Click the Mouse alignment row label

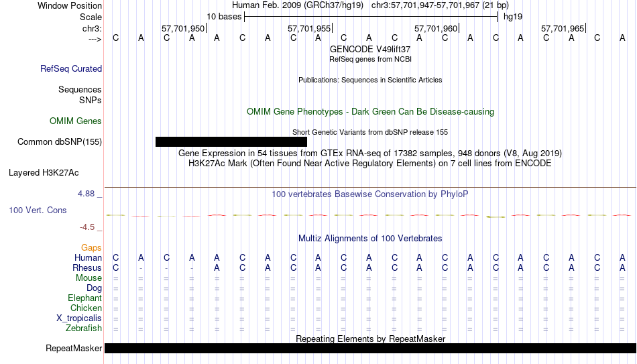[89, 278]
